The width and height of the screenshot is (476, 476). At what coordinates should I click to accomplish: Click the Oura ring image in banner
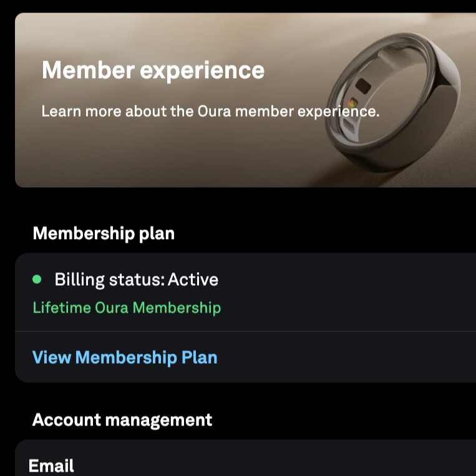point(399,103)
